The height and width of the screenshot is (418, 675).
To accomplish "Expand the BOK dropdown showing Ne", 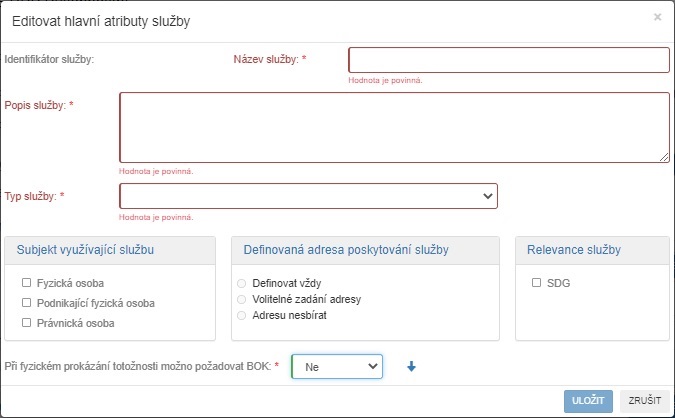I will pyautogui.click(x=337, y=367).
